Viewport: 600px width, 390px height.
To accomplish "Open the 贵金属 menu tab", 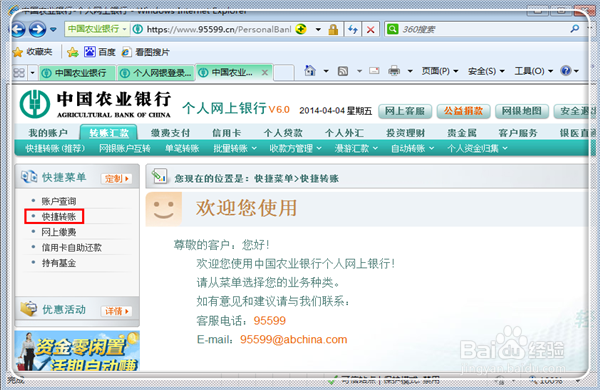I will click(462, 133).
